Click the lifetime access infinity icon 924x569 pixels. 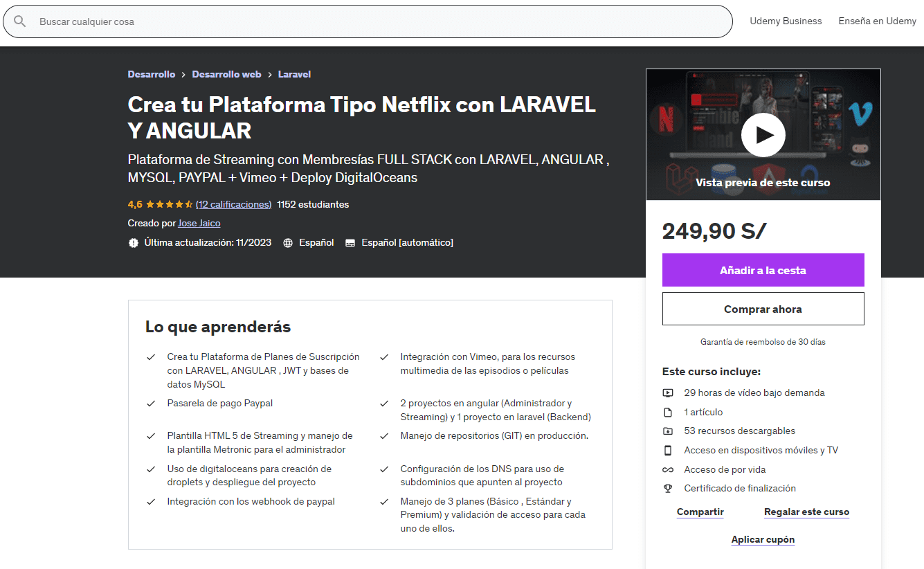(x=668, y=469)
